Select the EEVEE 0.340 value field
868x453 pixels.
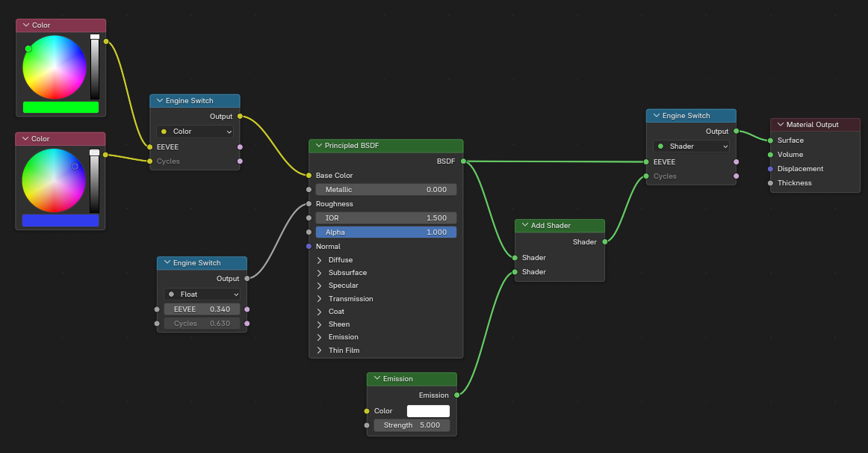[202, 309]
